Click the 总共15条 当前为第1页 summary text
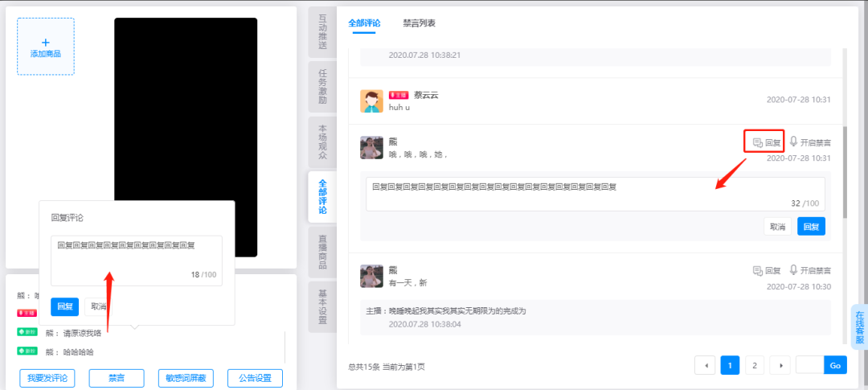 tap(387, 367)
